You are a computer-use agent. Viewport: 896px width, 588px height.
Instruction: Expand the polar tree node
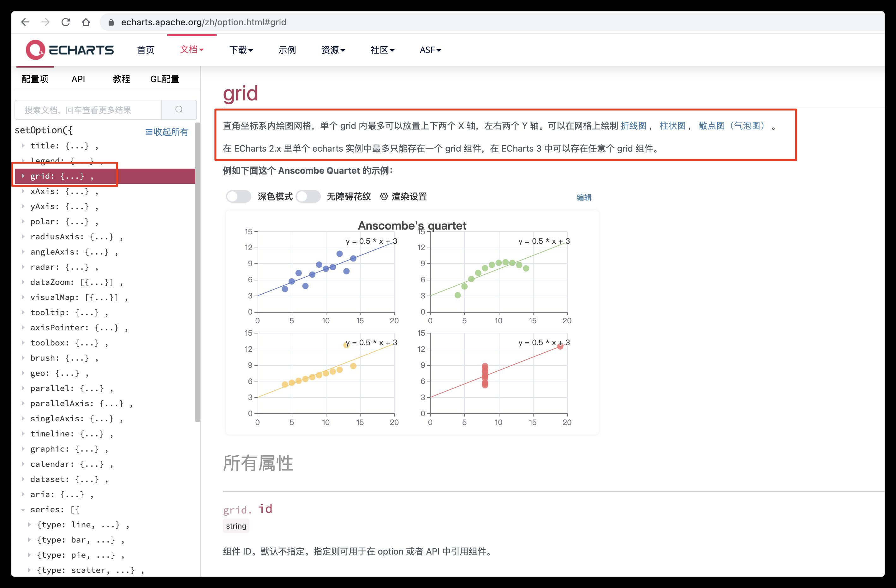click(x=23, y=221)
